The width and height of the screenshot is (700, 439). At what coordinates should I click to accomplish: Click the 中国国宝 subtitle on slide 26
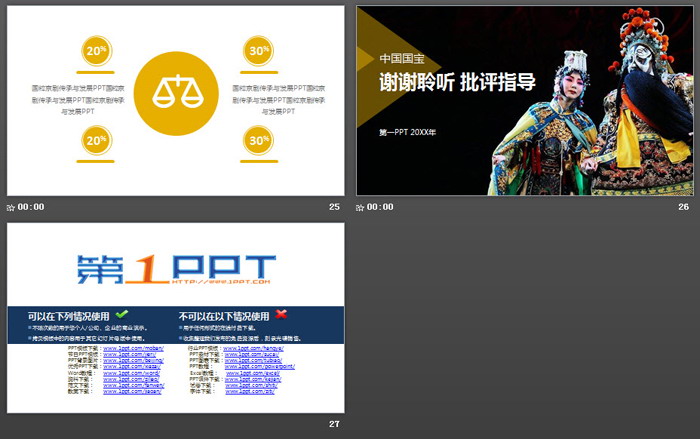tap(402, 59)
